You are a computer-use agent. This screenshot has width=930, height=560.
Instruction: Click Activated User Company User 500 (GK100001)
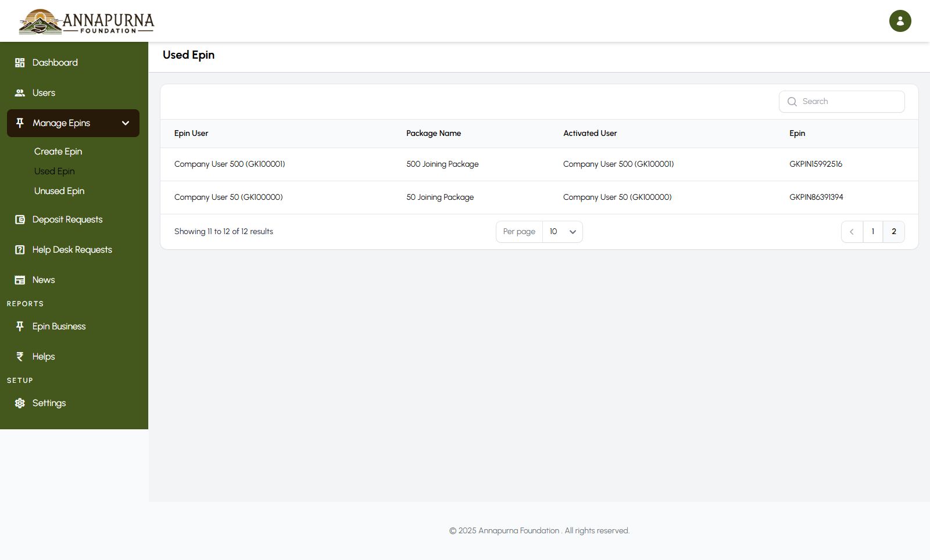[x=618, y=164]
